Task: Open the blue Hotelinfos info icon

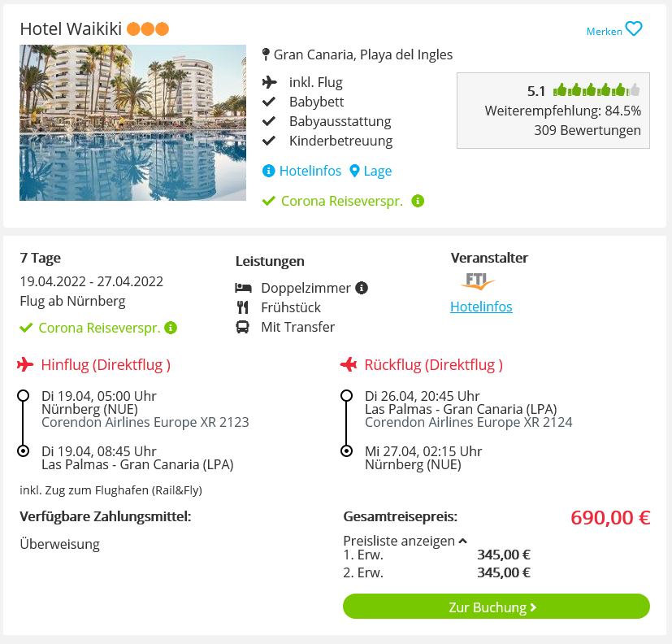Action: point(268,171)
